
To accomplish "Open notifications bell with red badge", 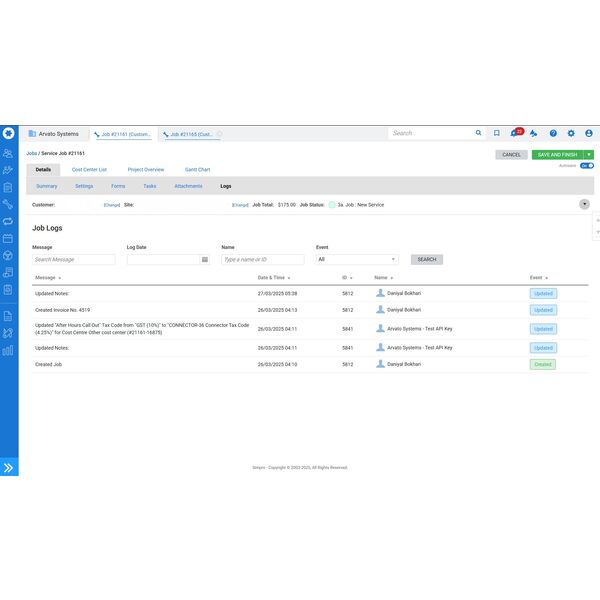I will tap(516, 133).
